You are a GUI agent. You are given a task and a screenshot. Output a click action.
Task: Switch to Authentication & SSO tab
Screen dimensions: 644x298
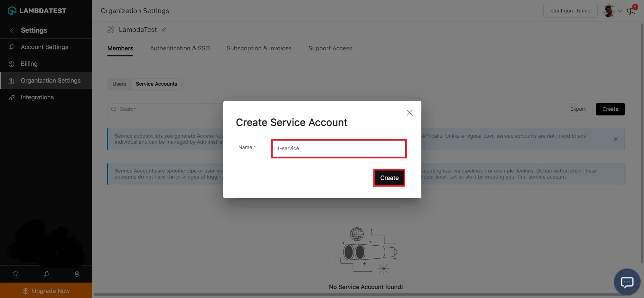(x=180, y=48)
